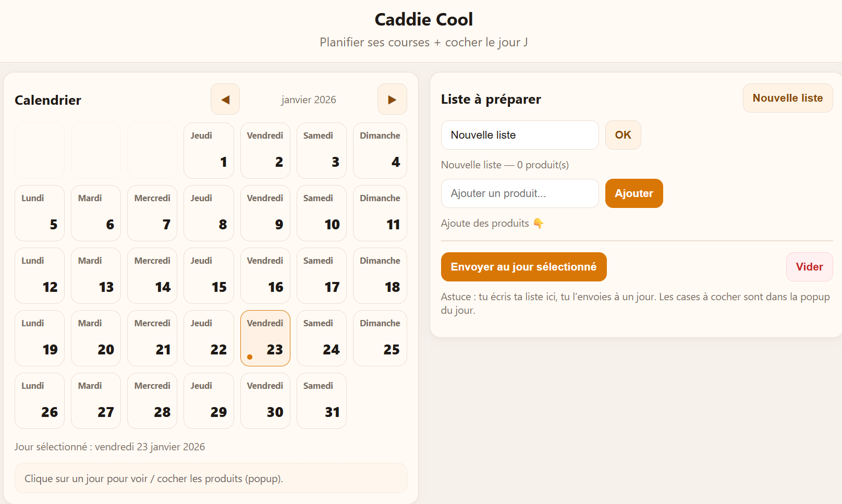Select samedi 31 on the calendar
842x504 pixels.
(x=321, y=400)
